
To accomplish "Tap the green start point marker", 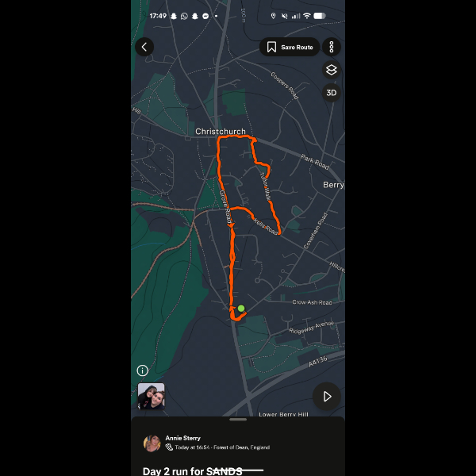I will (241, 309).
